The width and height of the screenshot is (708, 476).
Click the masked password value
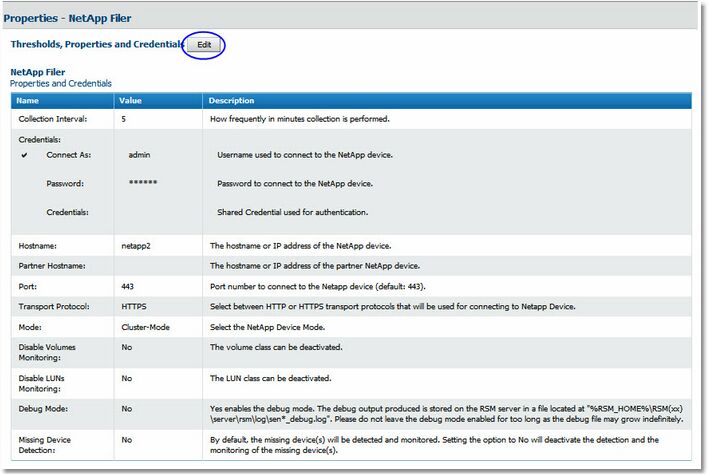143,182
